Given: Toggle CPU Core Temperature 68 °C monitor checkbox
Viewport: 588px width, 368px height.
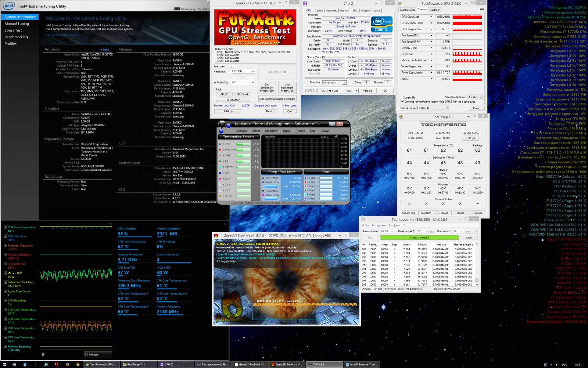Looking at the screenshot, I should point(6,227).
